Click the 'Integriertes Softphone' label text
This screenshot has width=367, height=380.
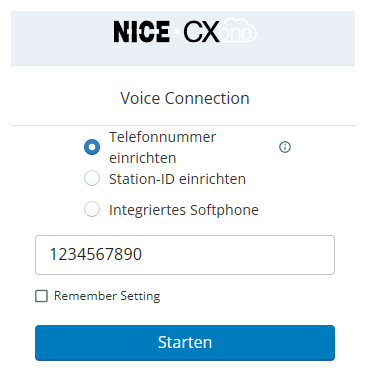tap(184, 210)
